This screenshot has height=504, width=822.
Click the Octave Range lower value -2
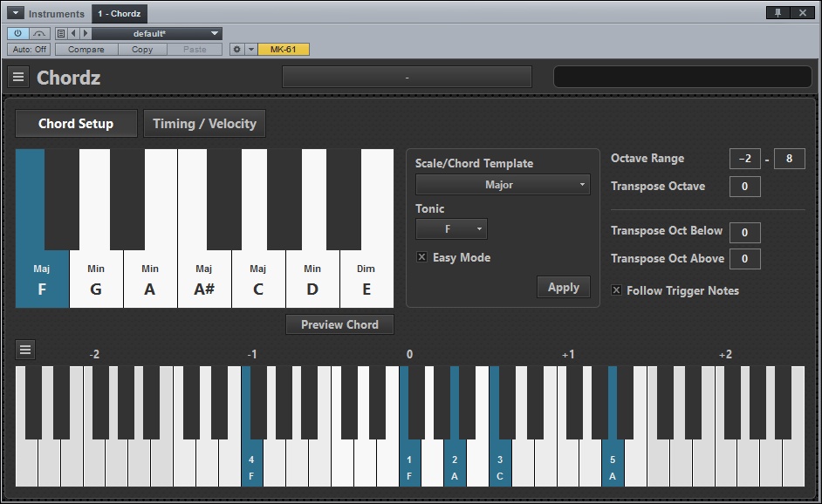(745, 158)
